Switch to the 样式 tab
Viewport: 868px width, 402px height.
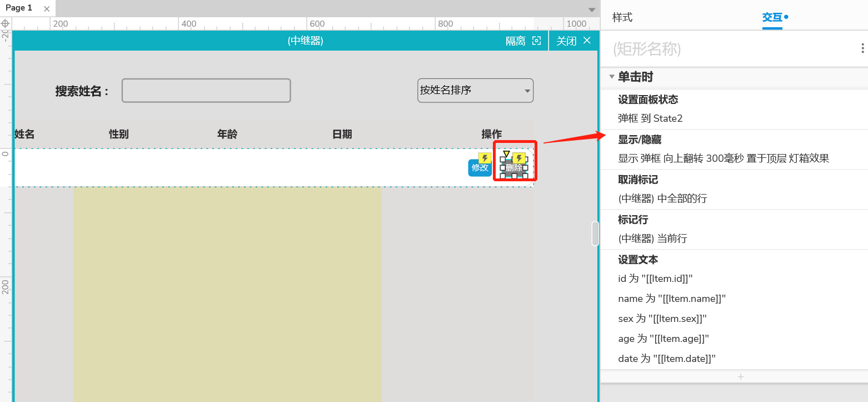622,17
